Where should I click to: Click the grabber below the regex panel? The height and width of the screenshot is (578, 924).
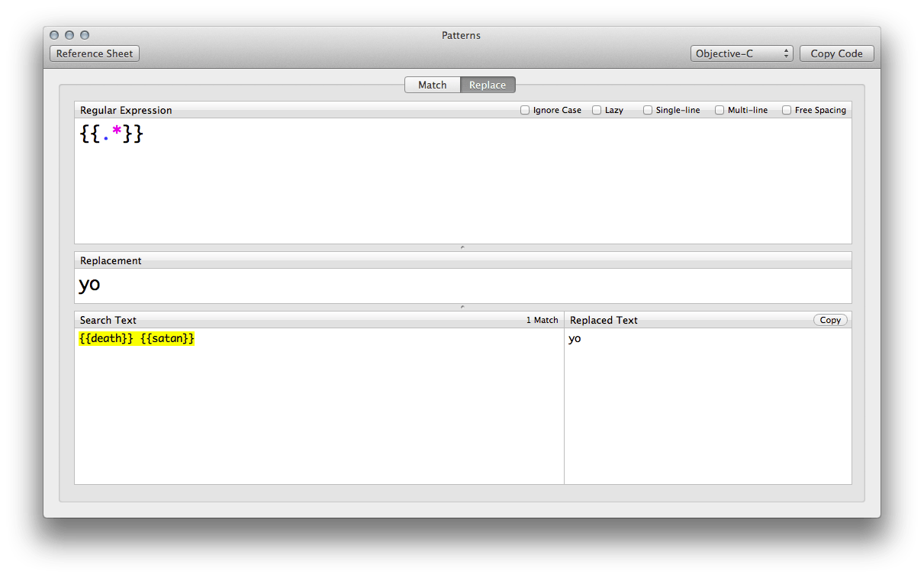(461, 247)
